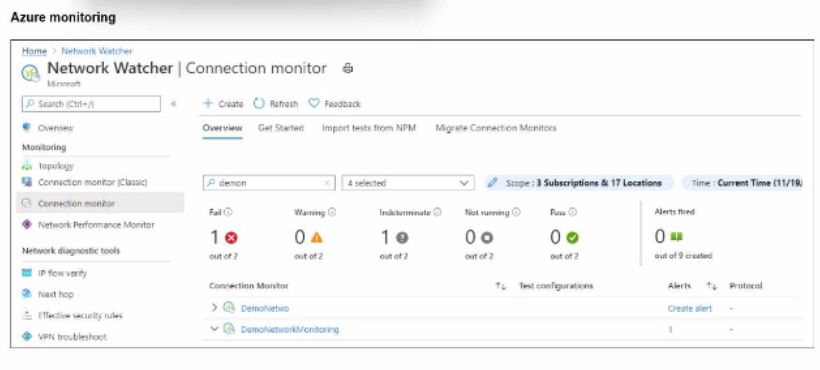Image resolution: width=820 pixels, height=370 pixels.
Task: Click the Create button with plus icon
Action: coord(223,104)
